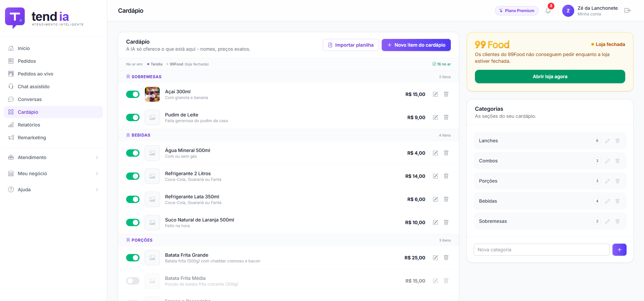
Task: Go to Início in the sidebar
Action: click(54, 48)
